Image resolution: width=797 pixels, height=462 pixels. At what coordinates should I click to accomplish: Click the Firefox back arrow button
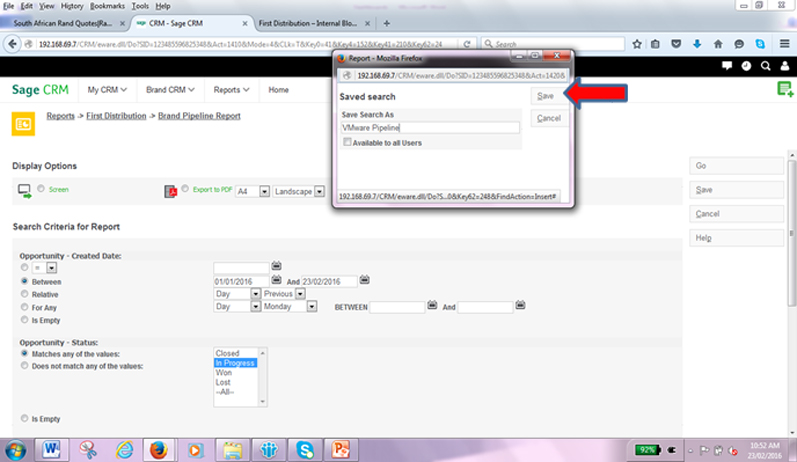tap(12, 44)
